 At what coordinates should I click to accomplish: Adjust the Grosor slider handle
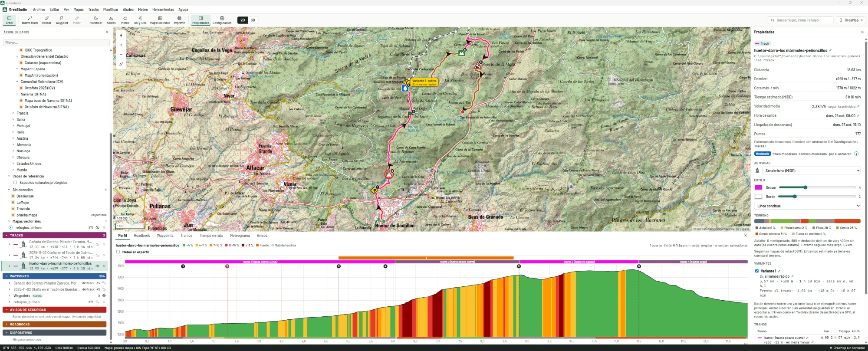pyautogui.click(x=805, y=187)
